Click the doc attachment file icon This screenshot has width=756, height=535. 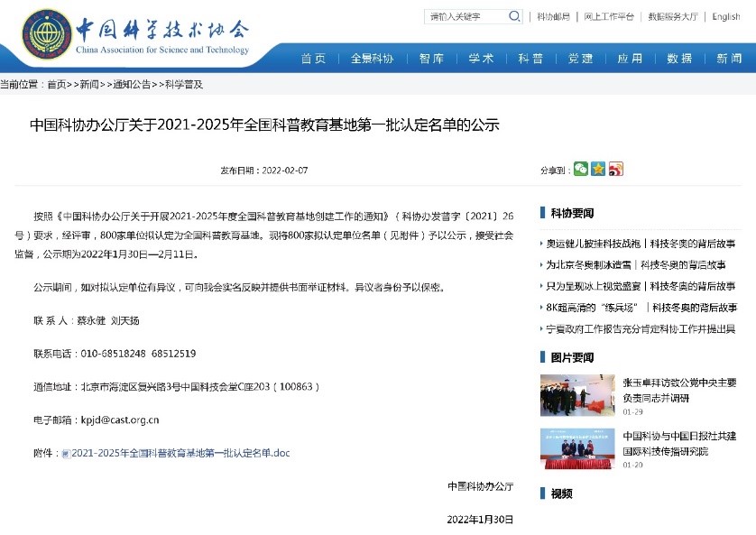(x=66, y=454)
